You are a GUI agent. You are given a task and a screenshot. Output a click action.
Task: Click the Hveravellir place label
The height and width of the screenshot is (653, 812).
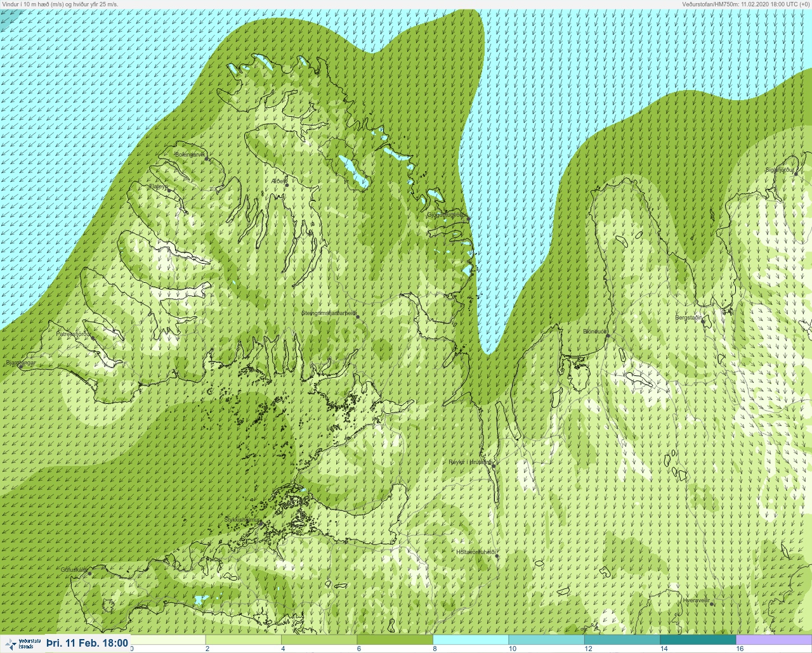click(x=697, y=600)
